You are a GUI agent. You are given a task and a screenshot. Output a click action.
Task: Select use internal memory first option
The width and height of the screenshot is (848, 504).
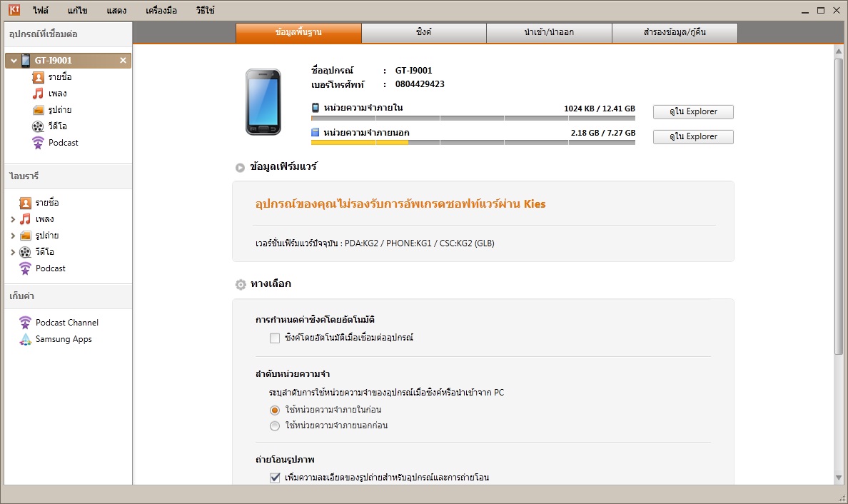point(275,410)
